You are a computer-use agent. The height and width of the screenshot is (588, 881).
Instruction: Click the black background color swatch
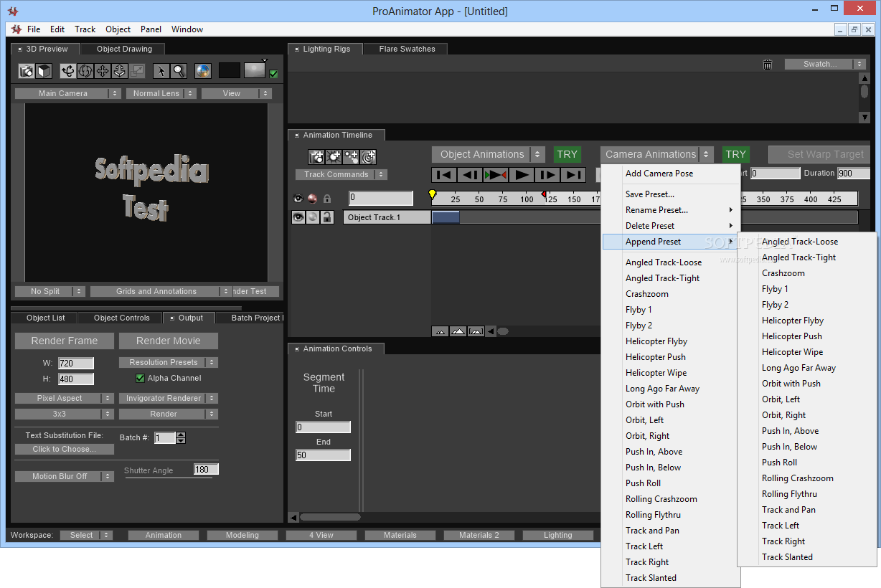point(230,70)
